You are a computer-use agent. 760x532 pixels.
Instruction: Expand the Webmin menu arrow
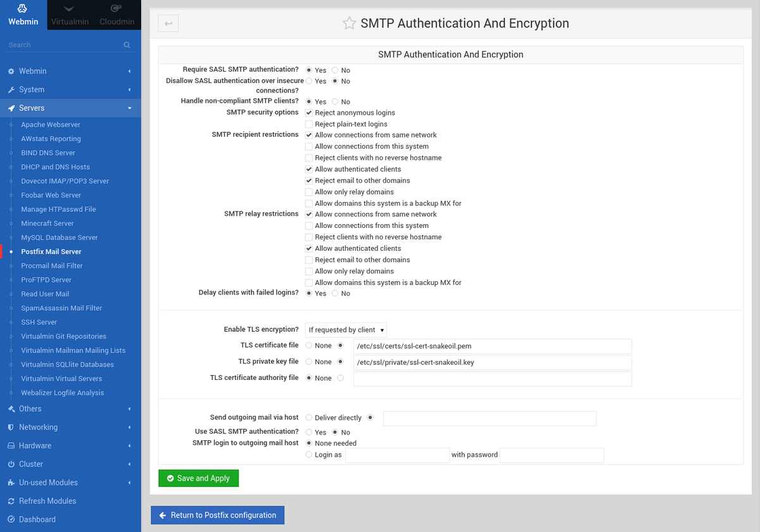(x=129, y=72)
